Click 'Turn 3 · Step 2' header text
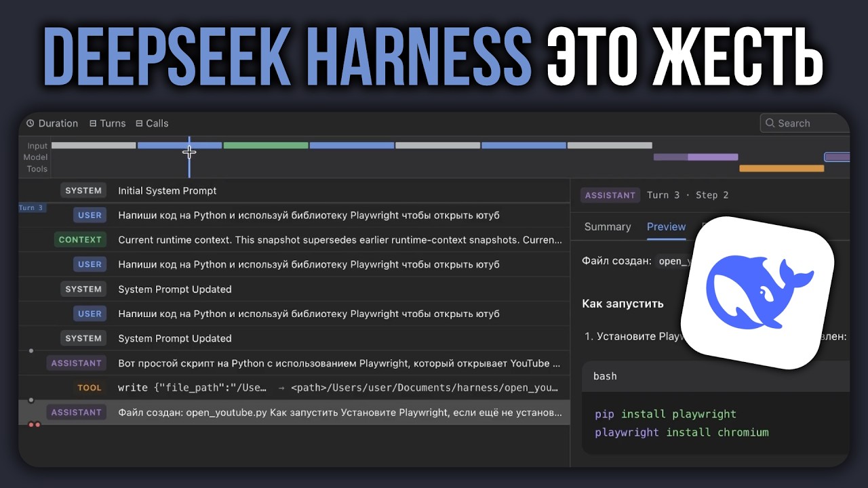The height and width of the screenshot is (488, 868). point(688,195)
